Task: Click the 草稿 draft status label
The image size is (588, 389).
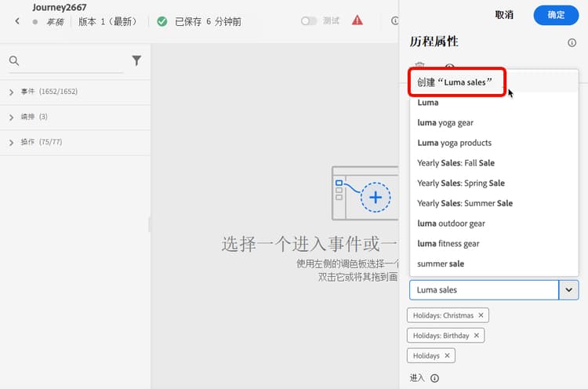Action: pos(55,22)
